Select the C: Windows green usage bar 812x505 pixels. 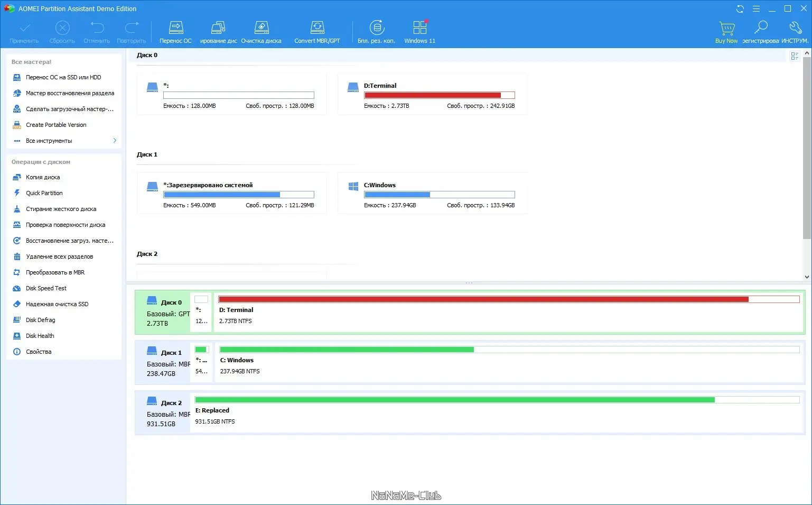(509, 350)
